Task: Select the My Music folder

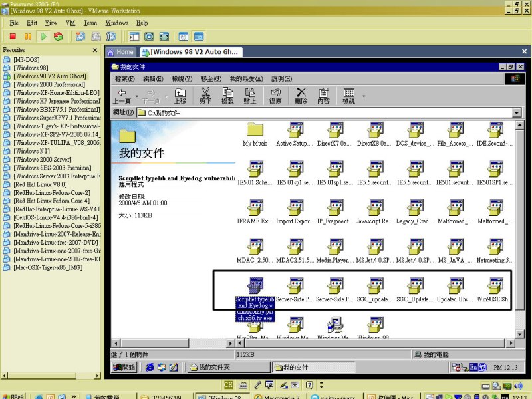Action: click(255, 134)
